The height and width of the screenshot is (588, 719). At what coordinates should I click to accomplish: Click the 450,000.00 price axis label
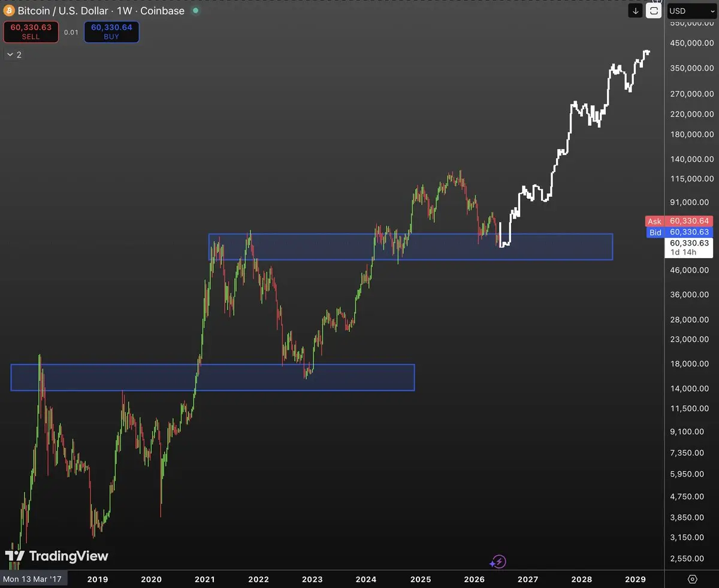[691, 43]
